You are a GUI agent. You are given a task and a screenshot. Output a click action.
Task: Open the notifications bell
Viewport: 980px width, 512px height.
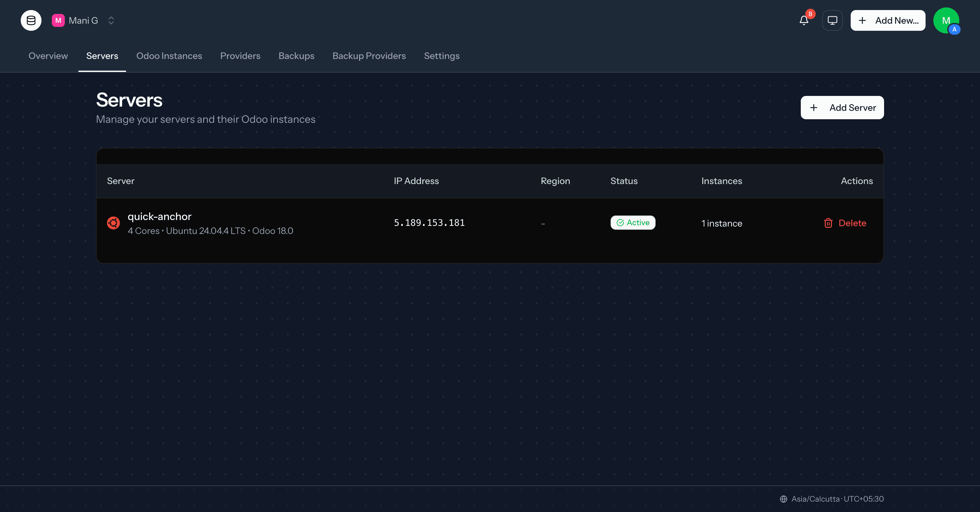tap(803, 20)
